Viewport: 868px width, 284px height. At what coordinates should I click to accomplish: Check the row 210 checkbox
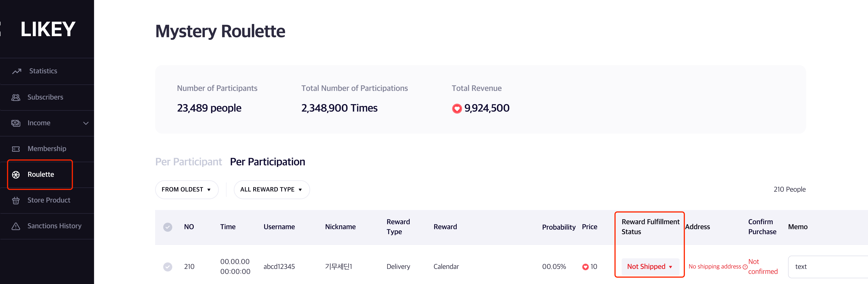click(x=168, y=267)
